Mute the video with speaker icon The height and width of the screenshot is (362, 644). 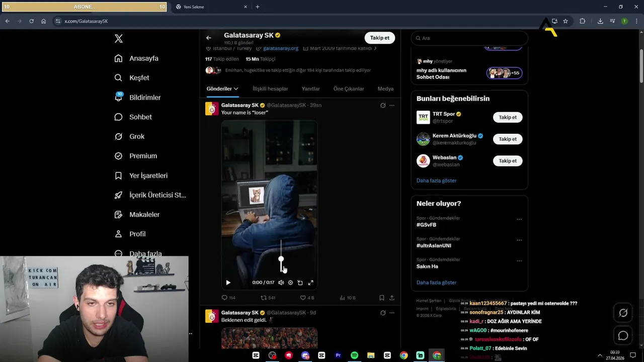pos(281,283)
